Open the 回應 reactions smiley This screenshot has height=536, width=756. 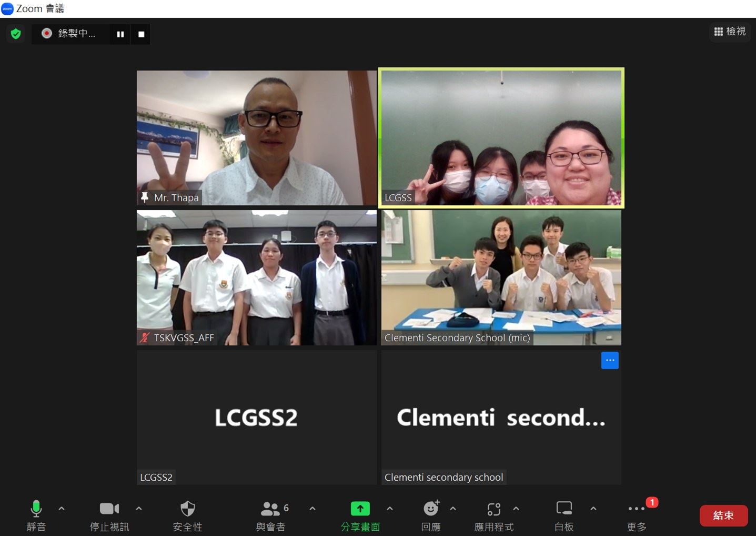coord(431,515)
